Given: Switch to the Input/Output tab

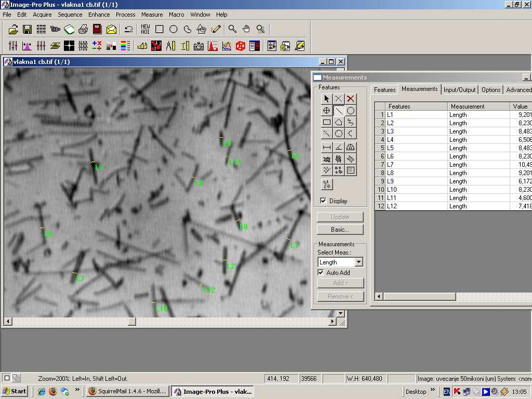Looking at the screenshot, I should [459, 90].
